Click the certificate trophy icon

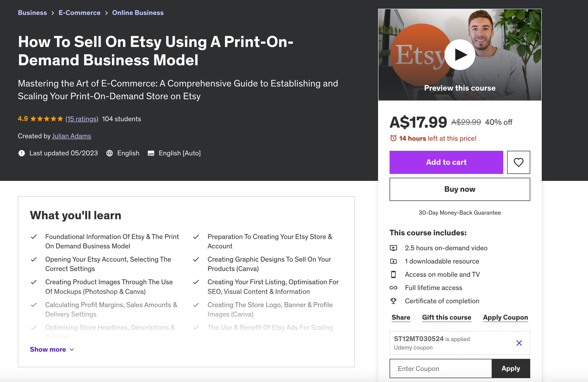coord(393,301)
